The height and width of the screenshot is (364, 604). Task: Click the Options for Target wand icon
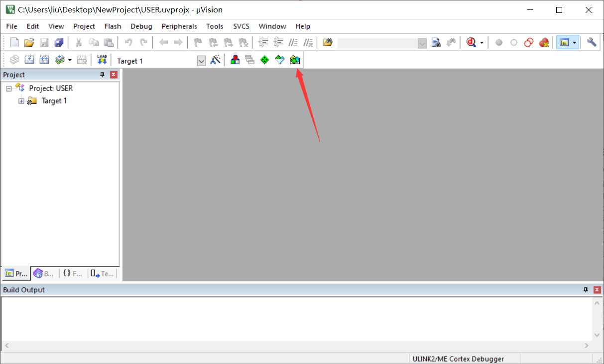click(x=216, y=60)
